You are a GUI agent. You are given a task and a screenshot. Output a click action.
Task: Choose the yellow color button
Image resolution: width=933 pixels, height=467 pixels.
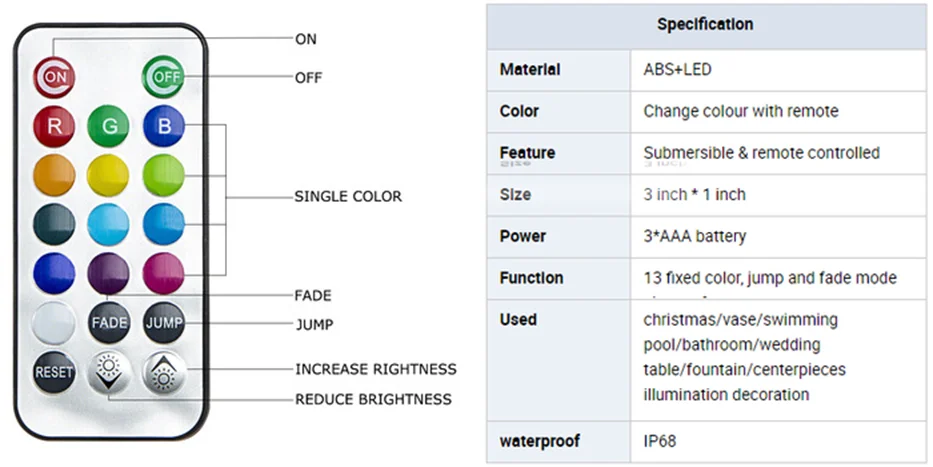[x=107, y=176]
